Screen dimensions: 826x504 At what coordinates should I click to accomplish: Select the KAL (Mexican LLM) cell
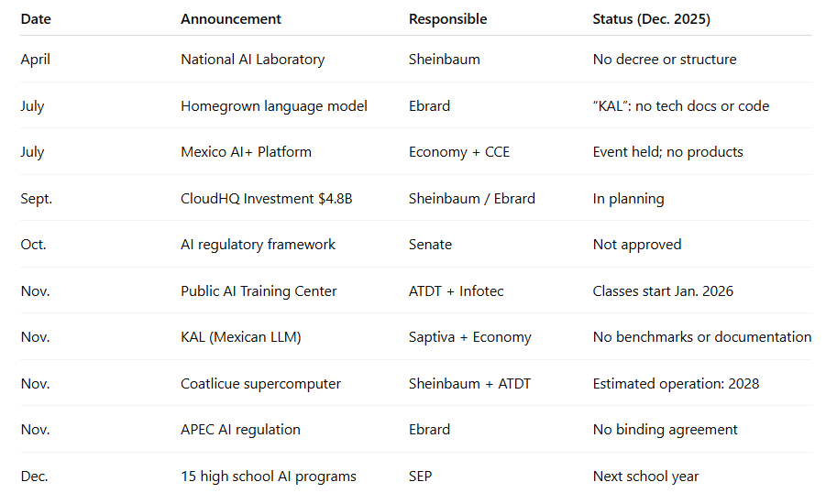coord(240,337)
